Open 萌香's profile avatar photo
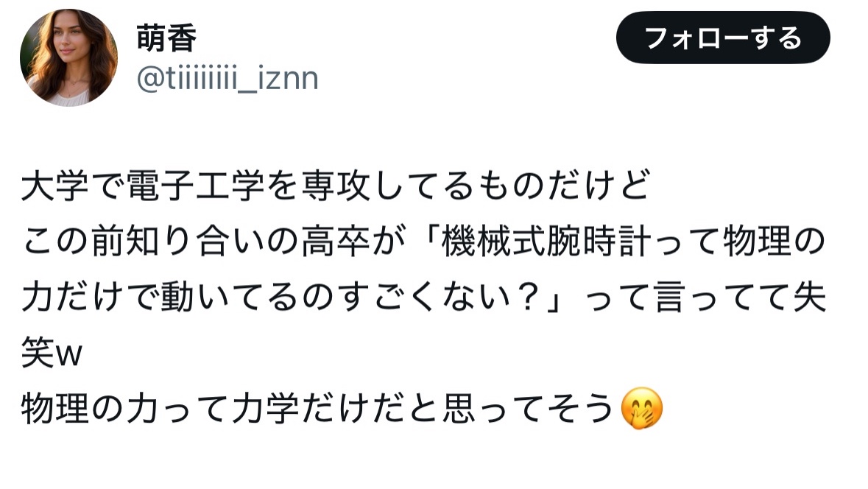 [68, 57]
